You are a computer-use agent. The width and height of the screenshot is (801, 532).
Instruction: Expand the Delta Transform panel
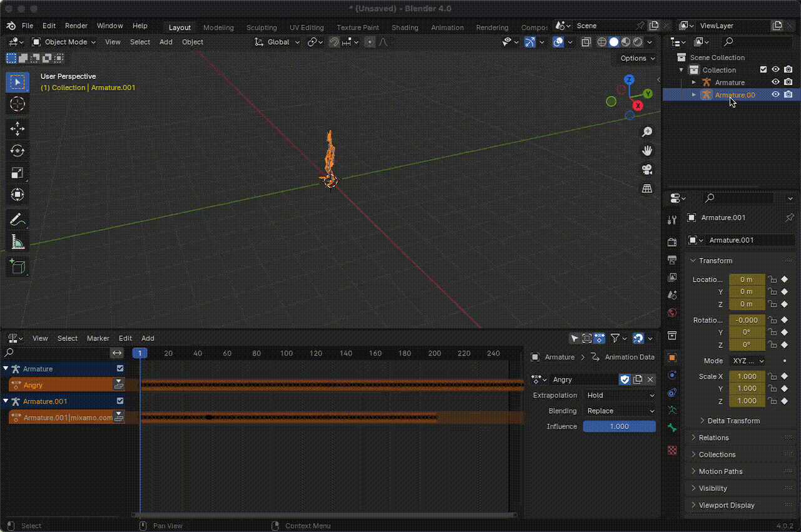pyautogui.click(x=733, y=421)
